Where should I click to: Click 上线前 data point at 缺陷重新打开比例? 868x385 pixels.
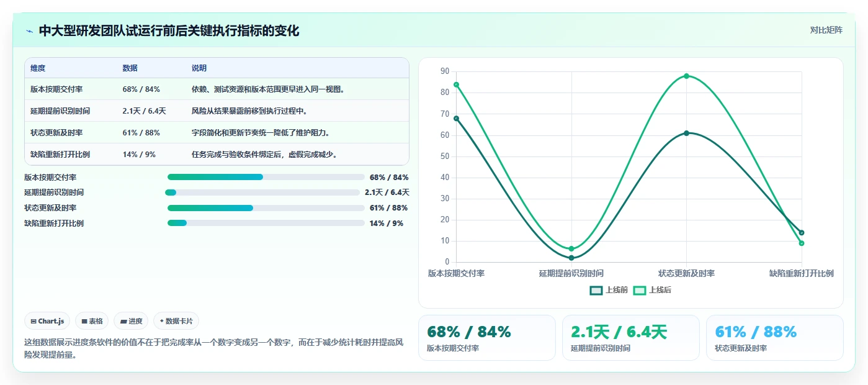tap(802, 233)
